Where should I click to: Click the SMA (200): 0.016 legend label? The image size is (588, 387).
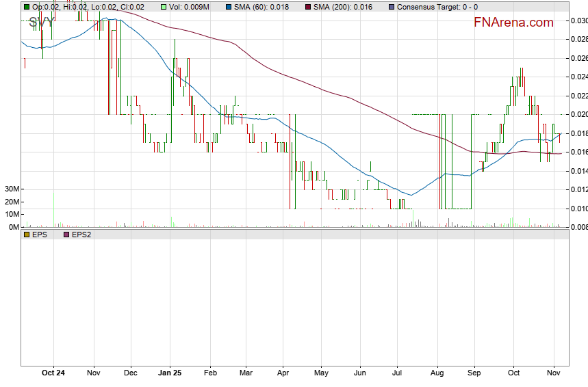pos(342,7)
